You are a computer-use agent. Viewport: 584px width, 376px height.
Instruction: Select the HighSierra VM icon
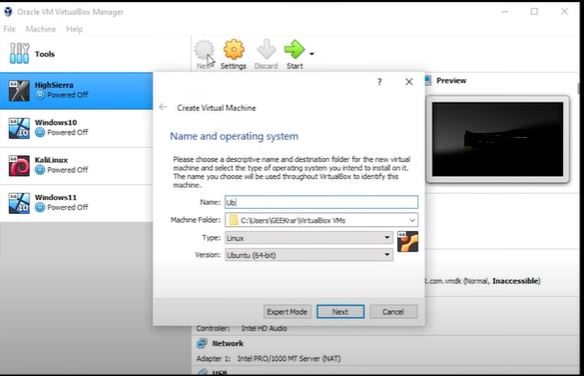click(19, 91)
